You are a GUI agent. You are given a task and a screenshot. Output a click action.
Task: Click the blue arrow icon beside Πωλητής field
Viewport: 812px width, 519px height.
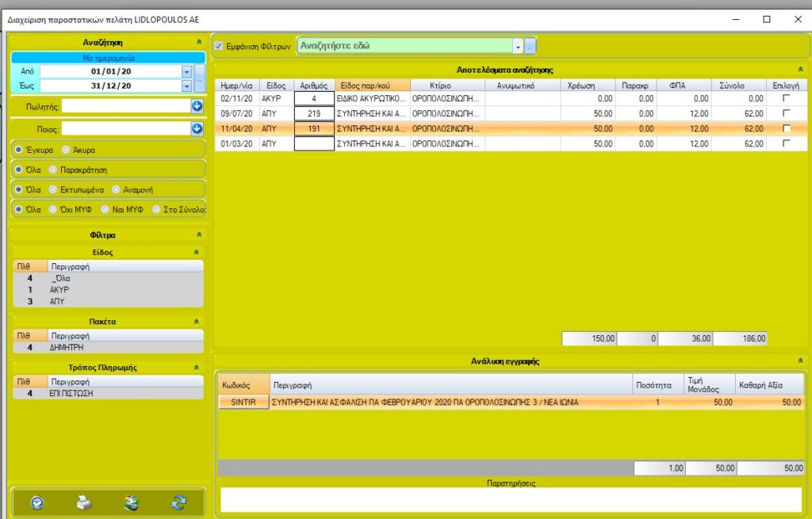[x=197, y=105]
